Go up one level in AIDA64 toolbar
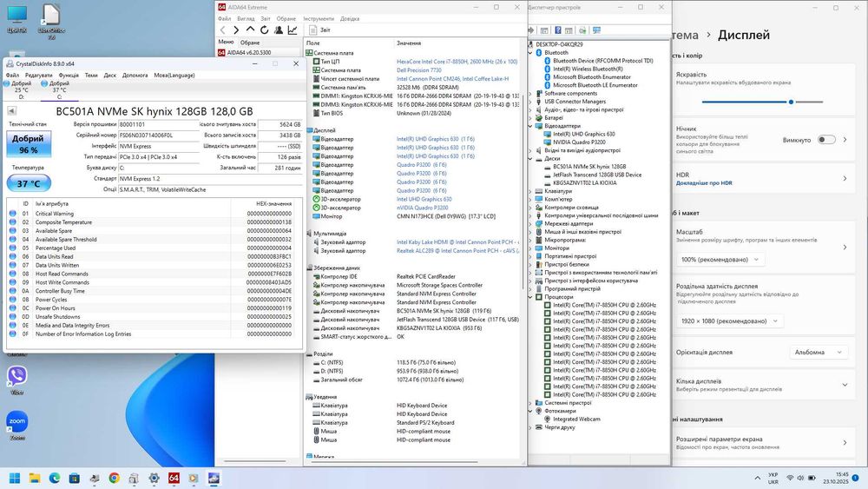The image size is (868, 489). pyautogui.click(x=250, y=30)
